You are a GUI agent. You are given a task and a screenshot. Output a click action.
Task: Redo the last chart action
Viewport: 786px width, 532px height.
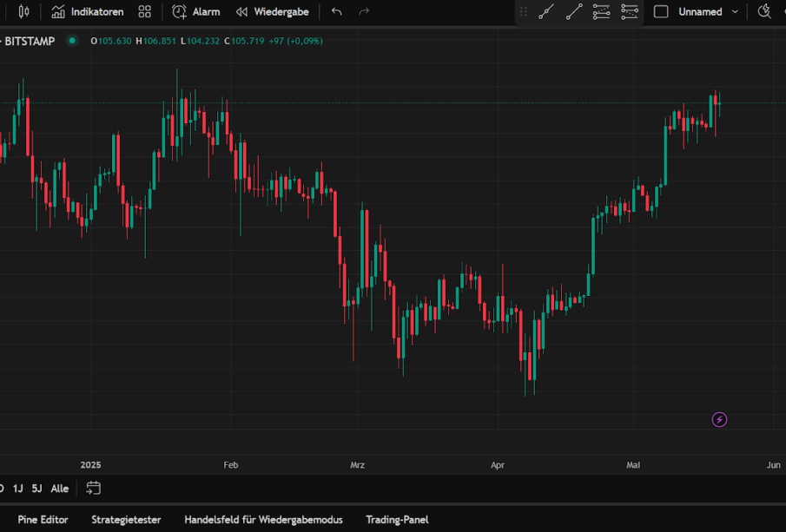pos(365,12)
